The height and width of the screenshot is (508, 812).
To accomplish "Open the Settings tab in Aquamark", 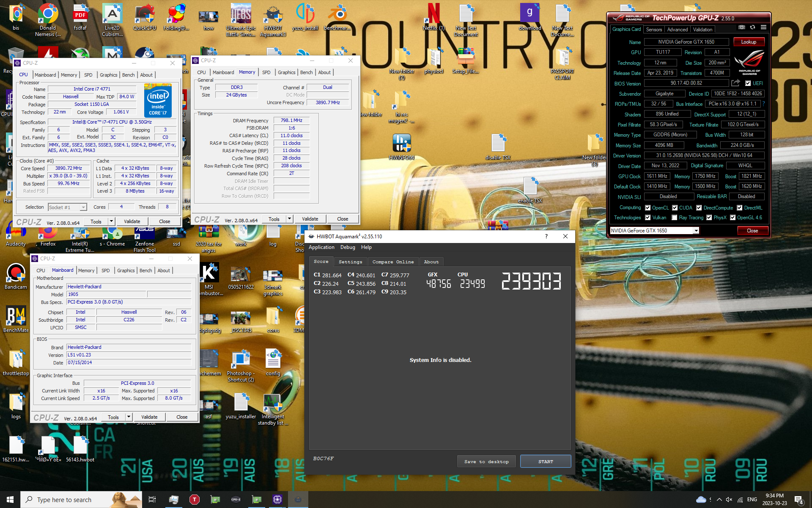I will [350, 262].
